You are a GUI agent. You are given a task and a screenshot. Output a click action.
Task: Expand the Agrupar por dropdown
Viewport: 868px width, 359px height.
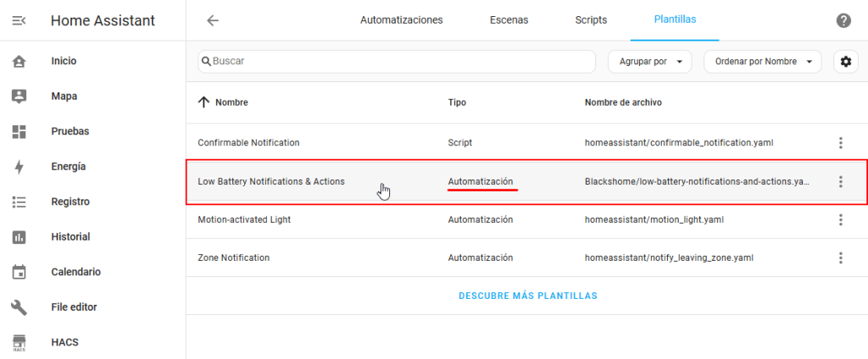(x=650, y=62)
